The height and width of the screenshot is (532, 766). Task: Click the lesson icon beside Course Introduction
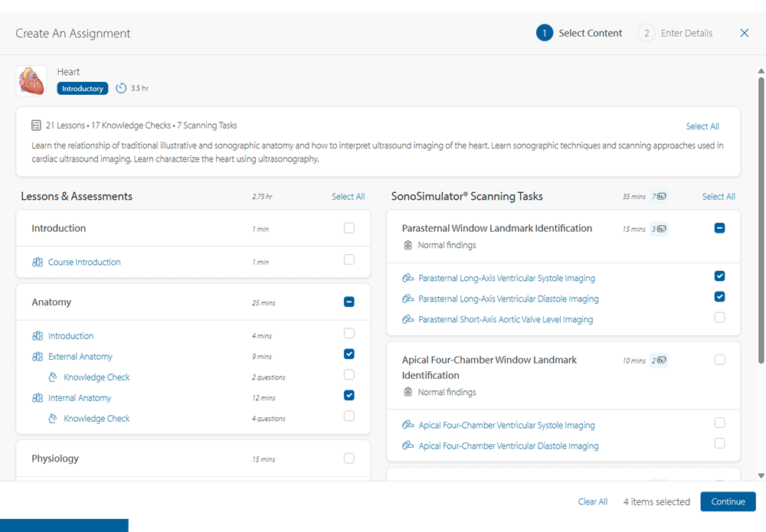click(x=38, y=262)
